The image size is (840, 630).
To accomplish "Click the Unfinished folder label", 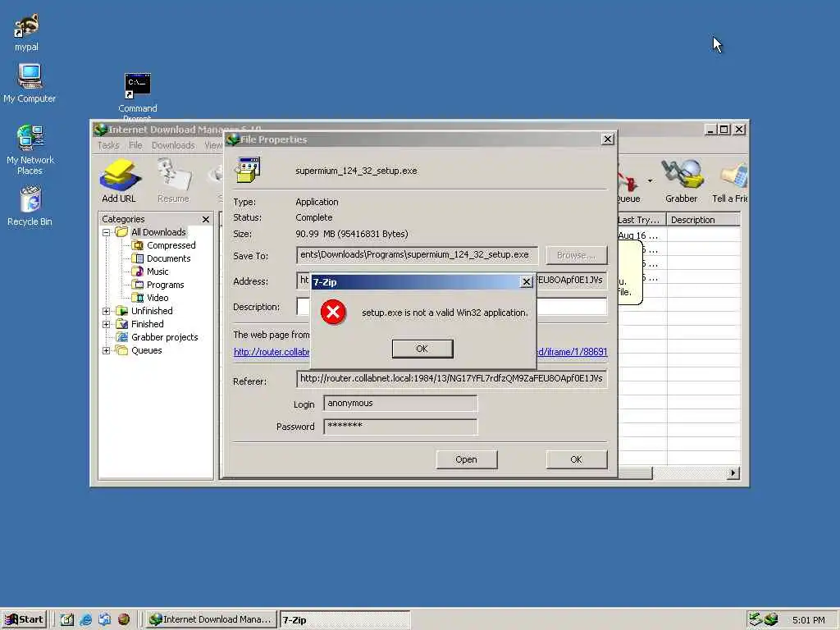I will (x=152, y=311).
